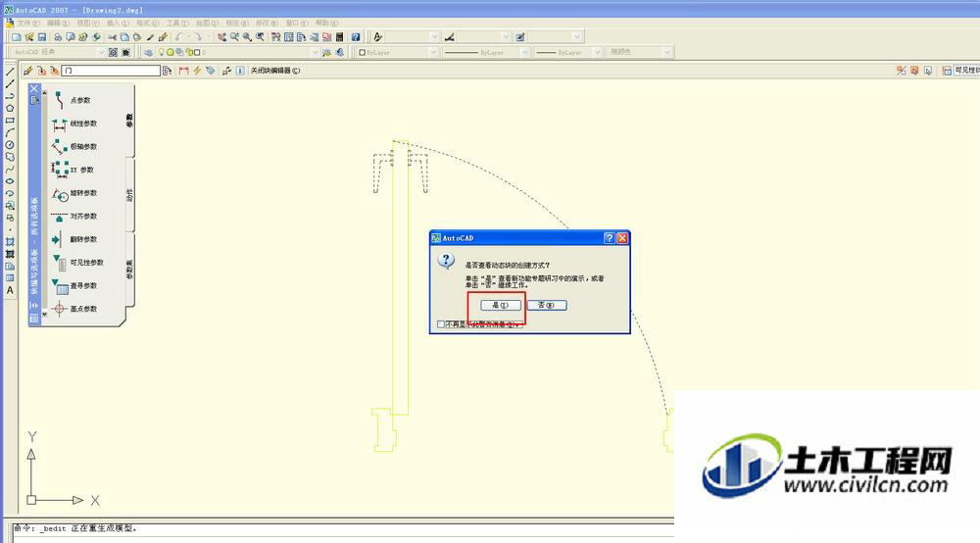Viewport: 980px width, 543px height.
Task: Click the blue Help question-mark toolbar icon
Action: point(356,37)
